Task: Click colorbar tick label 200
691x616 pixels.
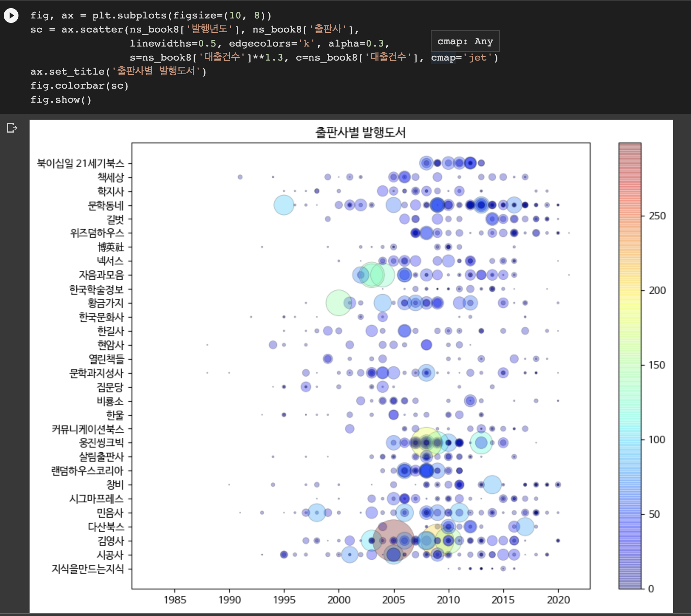Action: [x=657, y=290]
